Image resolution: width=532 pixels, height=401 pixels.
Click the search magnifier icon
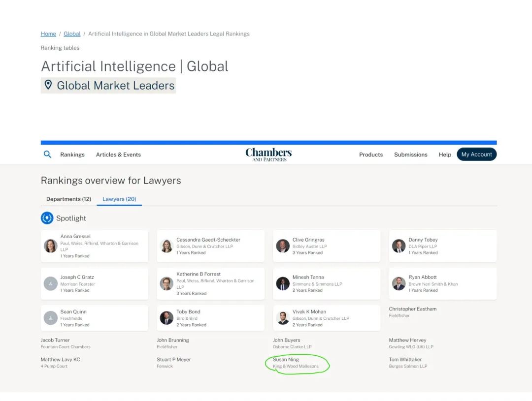click(47, 154)
